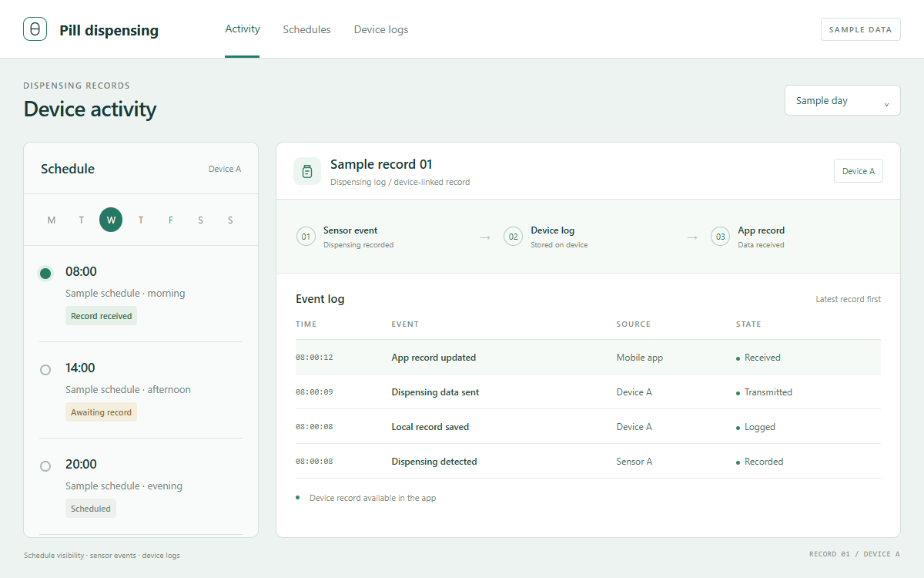The height and width of the screenshot is (578, 924).
Task: Click the Sample schedule · evening text
Action: pos(124,486)
